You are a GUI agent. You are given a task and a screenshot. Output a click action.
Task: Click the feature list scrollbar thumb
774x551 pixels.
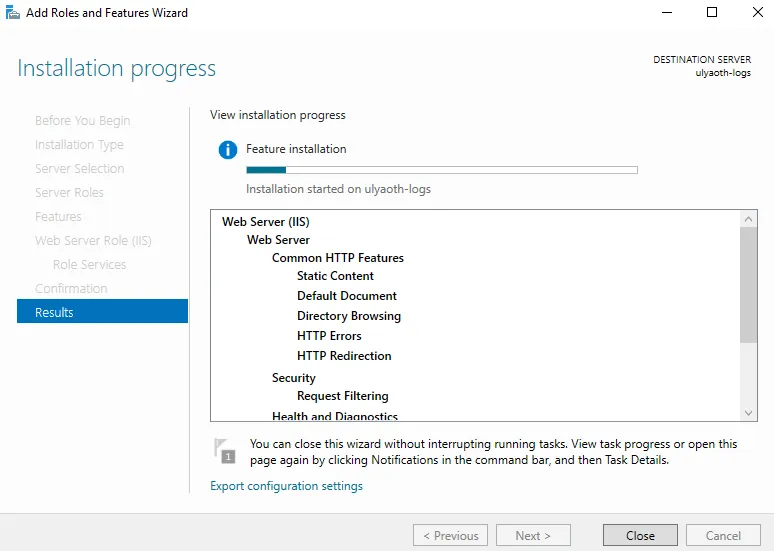(749, 285)
